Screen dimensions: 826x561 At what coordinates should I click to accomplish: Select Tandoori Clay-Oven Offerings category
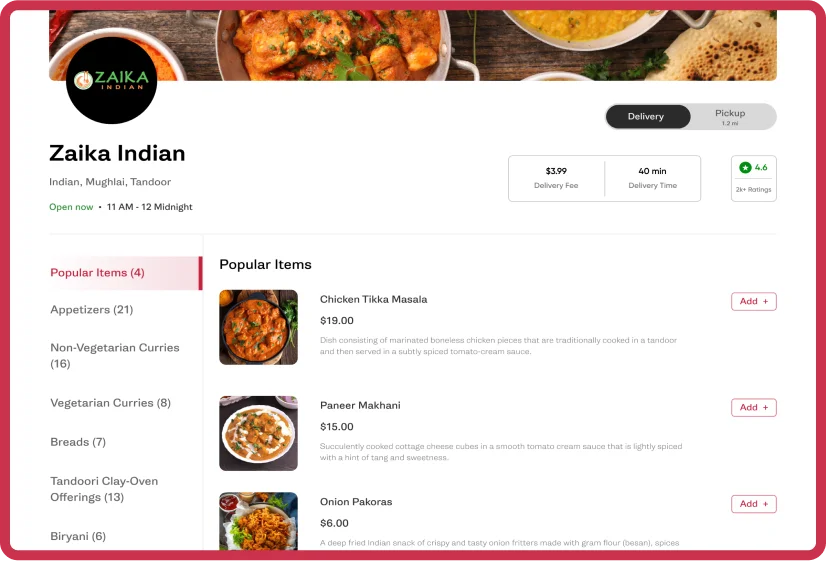pyautogui.click(x=104, y=489)
